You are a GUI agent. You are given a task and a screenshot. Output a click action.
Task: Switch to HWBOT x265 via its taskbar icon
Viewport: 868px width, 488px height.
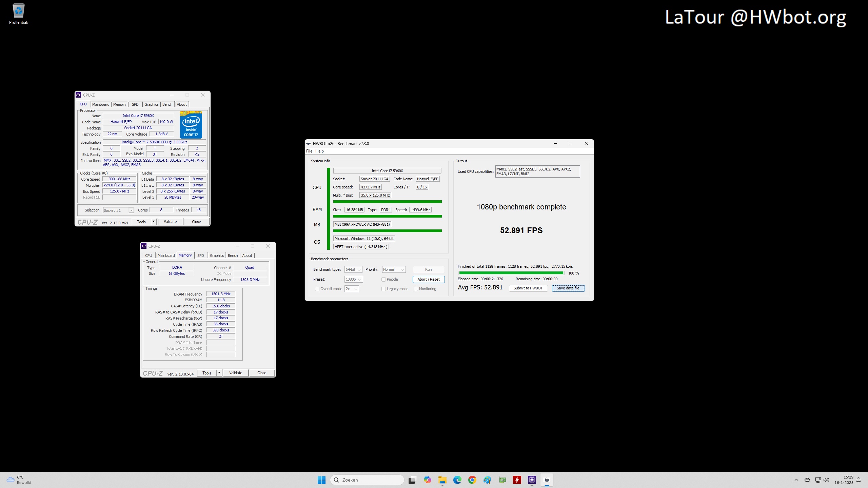point(547,480)
